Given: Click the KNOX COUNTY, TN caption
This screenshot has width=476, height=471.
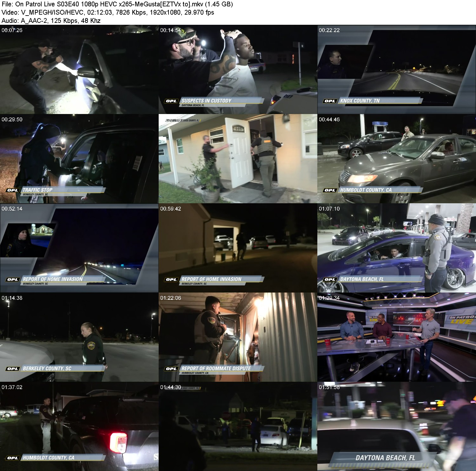Looking at the screenshot, I should [360, 101].
